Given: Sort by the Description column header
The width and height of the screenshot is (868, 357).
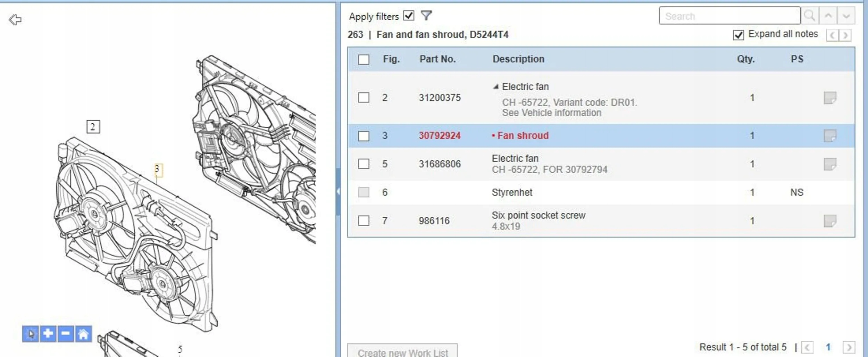Looking at the screenshot, I should [x=518, y=59].
